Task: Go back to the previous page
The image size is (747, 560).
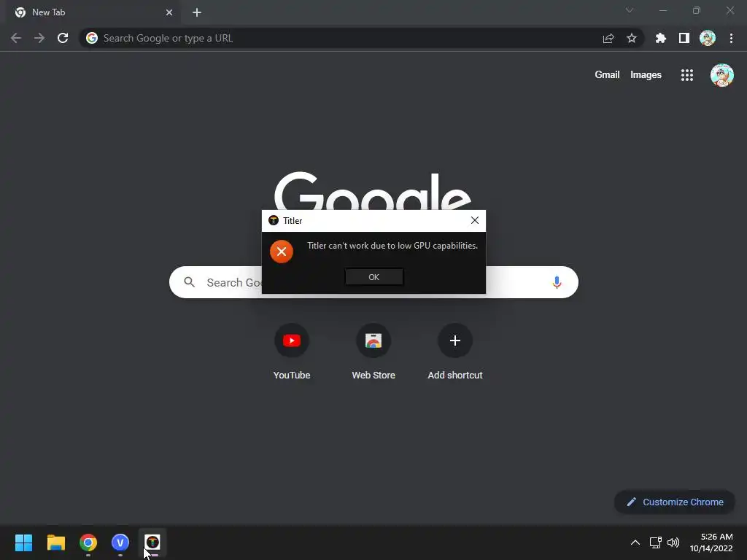Action: point(16,38)
